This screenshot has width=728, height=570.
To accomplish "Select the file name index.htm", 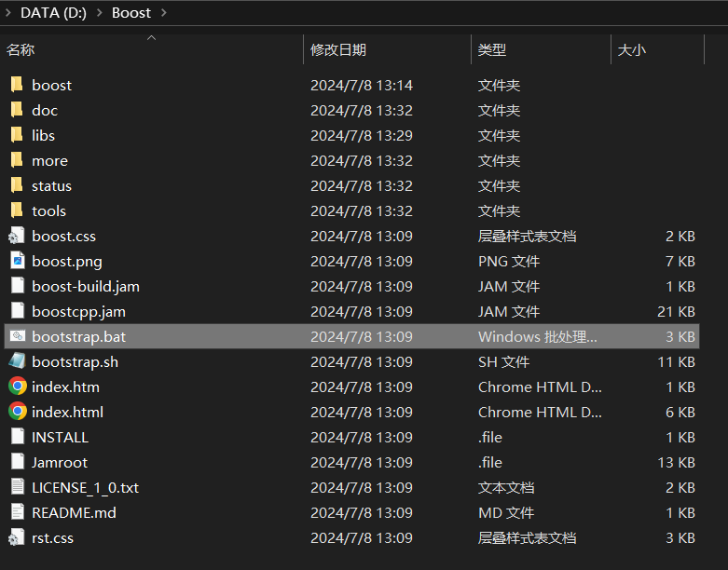I will (65, 387).
